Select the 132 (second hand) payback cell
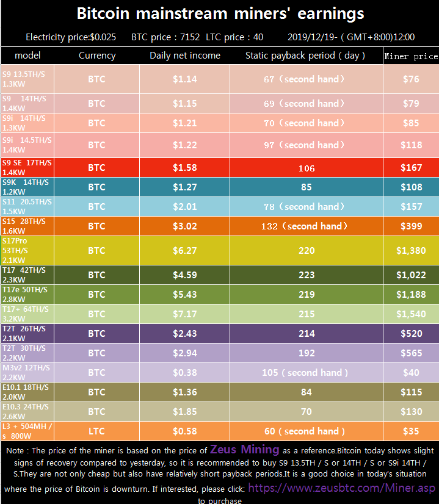The image size is (439, 504). 306,226
